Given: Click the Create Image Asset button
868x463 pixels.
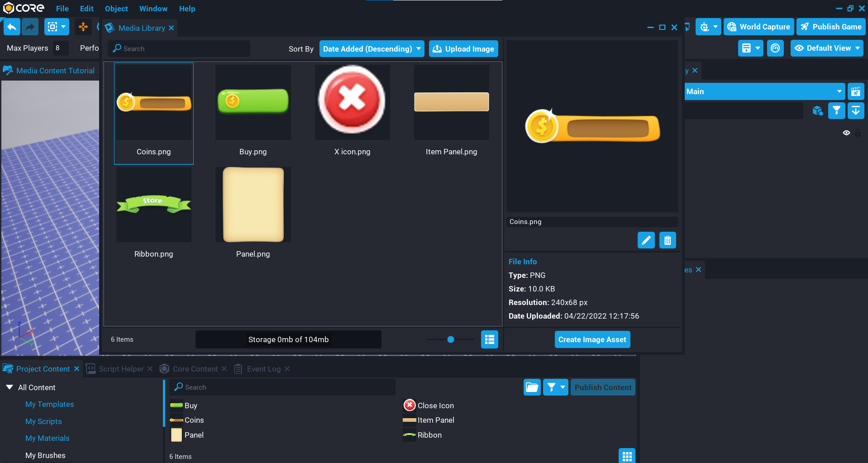Looking at the screenshot, I should [x=592, y=339].
